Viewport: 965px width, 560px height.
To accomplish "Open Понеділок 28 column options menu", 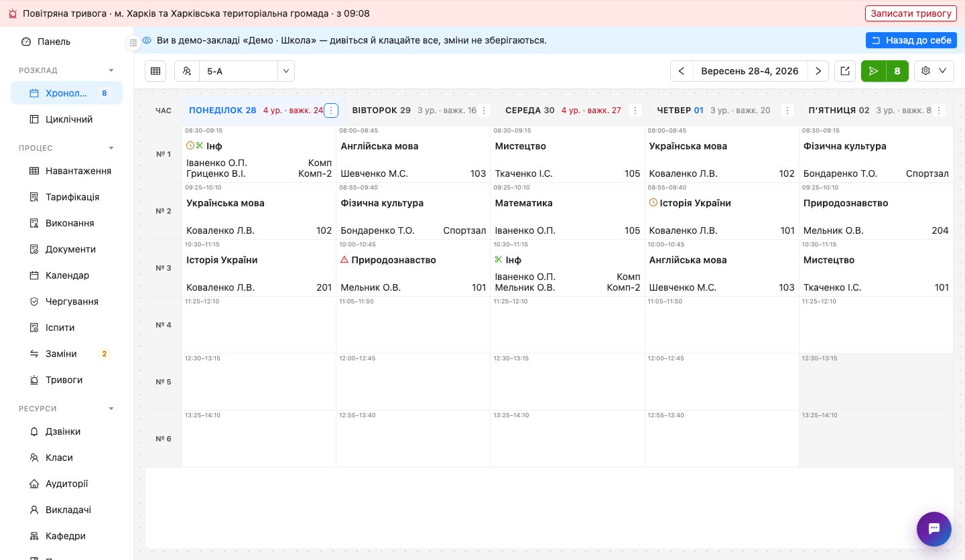I will (x=331, y=111).
